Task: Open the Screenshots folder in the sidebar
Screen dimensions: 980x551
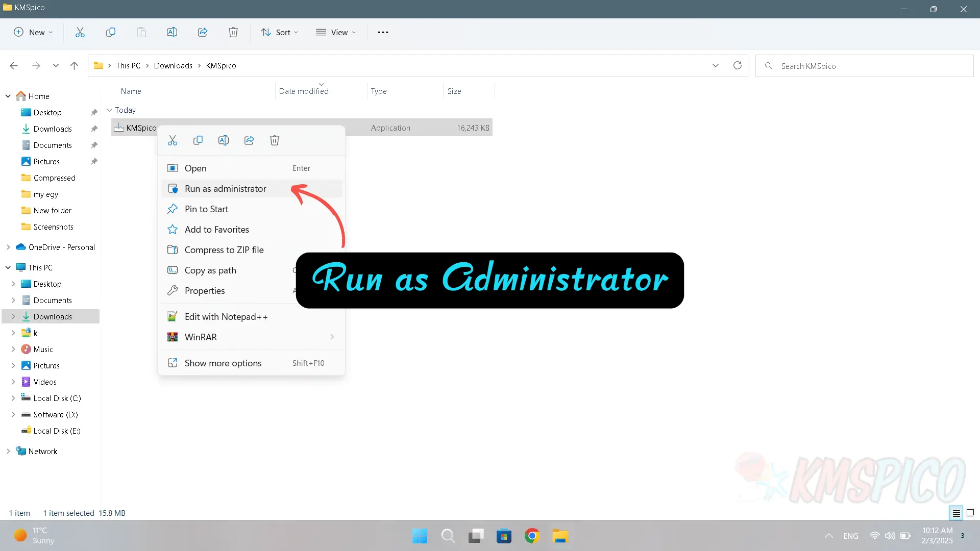Action: pos(53,227)
